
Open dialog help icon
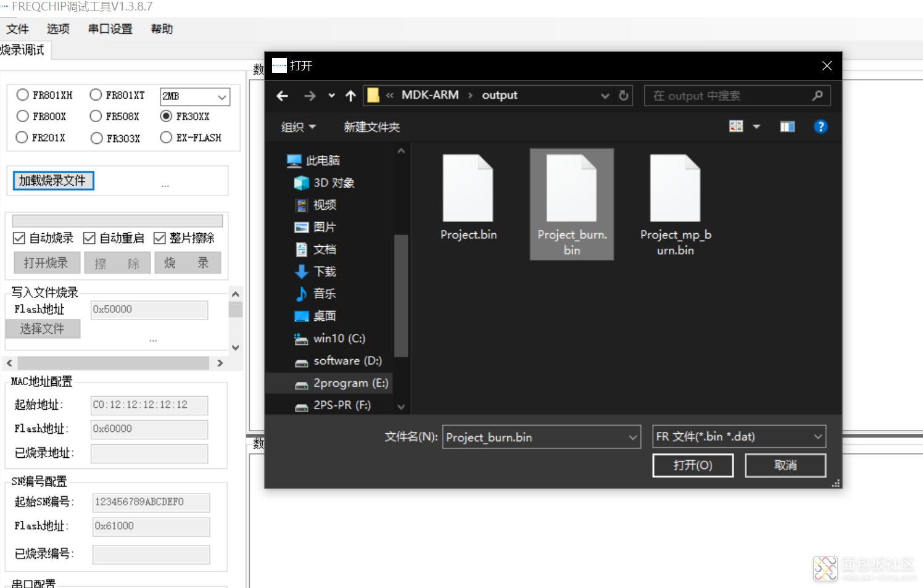pyautogui.click(x=820, y=126)
